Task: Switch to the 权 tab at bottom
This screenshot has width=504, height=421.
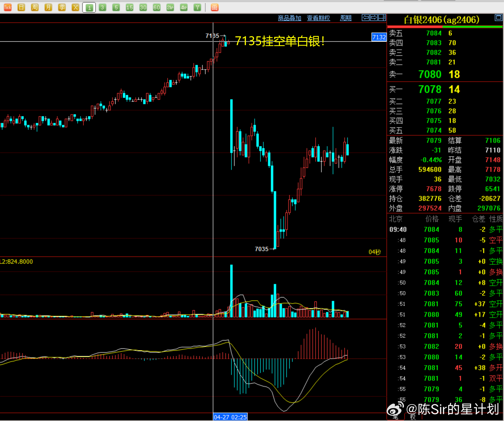Action: click(413, 417)
